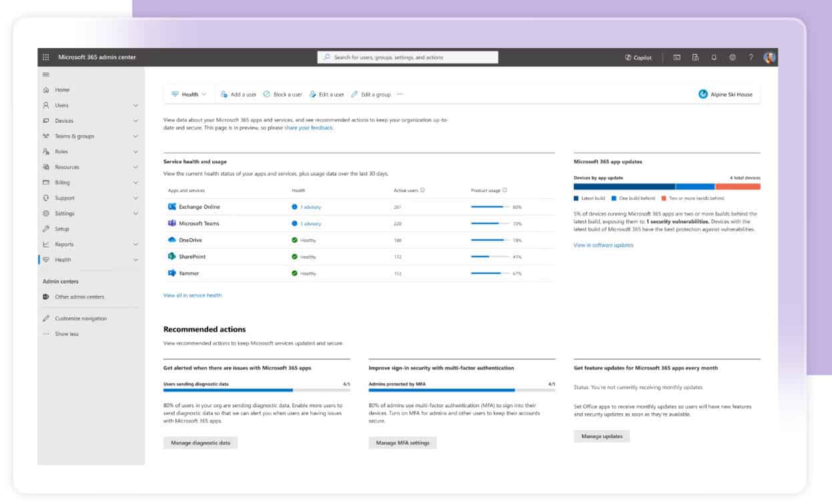This screenshot has height=504, width=832.
Task: Open the Health dropdown in the toolbar
Action: pos(189,94)
